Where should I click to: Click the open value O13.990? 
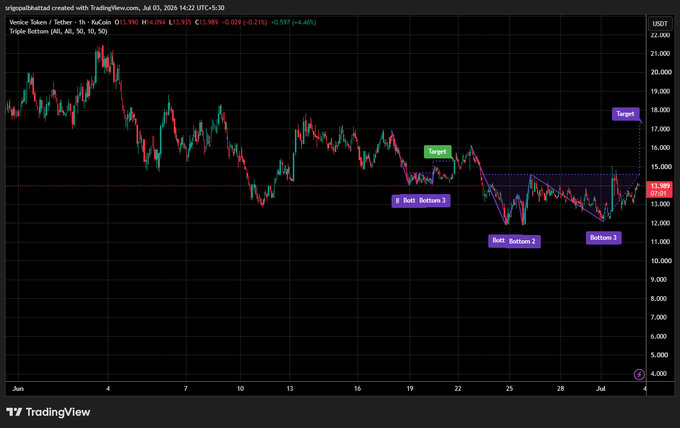(x=126, y=22)
